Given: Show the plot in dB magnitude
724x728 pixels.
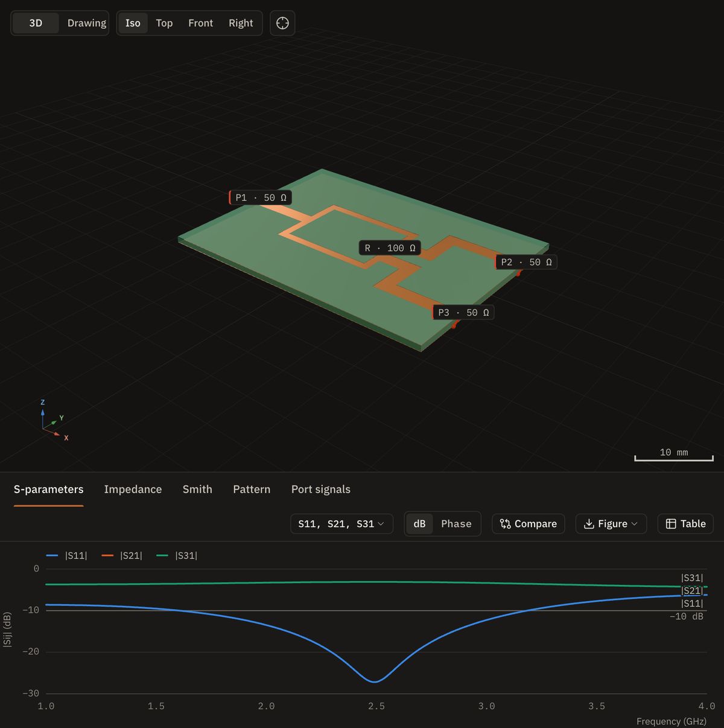Looking at the screenshot, I should 419,524.
